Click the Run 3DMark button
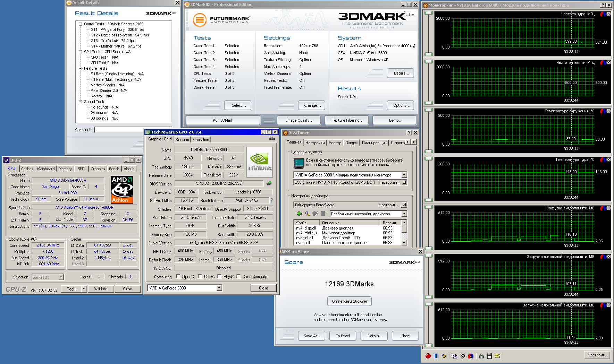The image size is (614, 364). coord(223,120)
